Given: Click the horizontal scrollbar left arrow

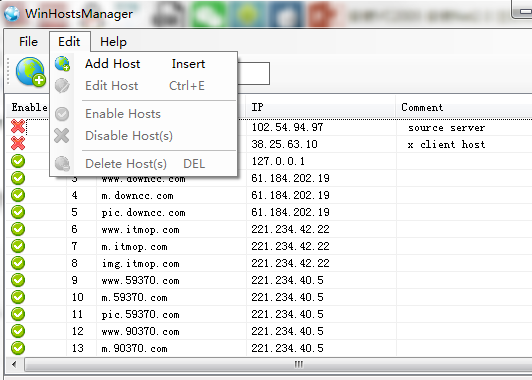Looking at the screenshot, I should pyautogui.click(x=14, y=365).
